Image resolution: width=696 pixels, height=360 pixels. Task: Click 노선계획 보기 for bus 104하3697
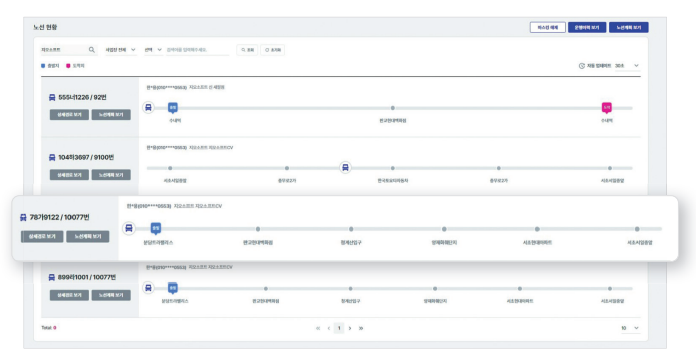click(111, 175)
